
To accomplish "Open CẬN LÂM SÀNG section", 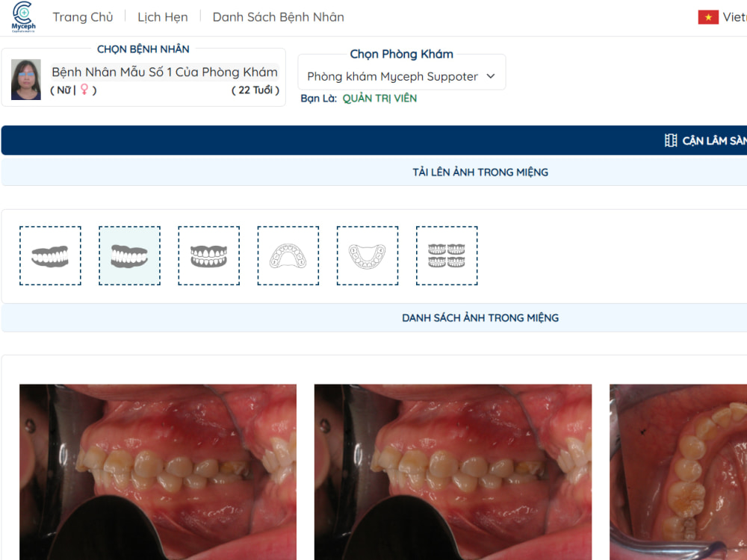I will click(x=714, y=140).
